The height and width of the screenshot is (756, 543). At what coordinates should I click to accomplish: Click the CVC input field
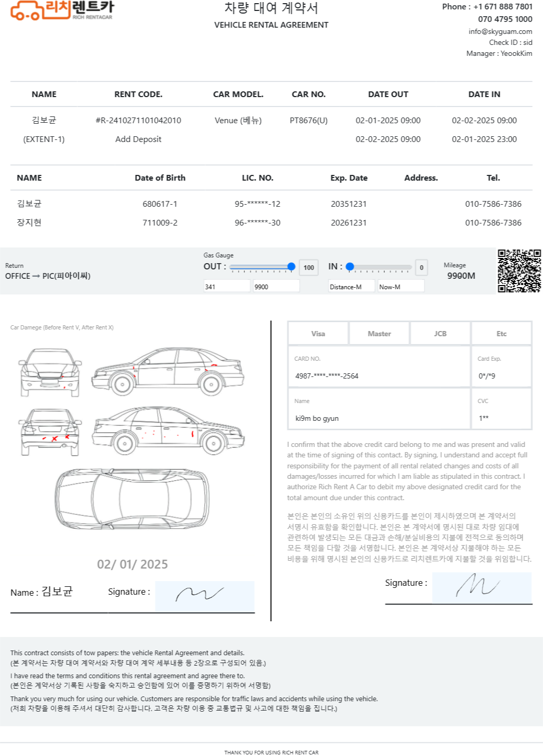click(x=501, y=418)
